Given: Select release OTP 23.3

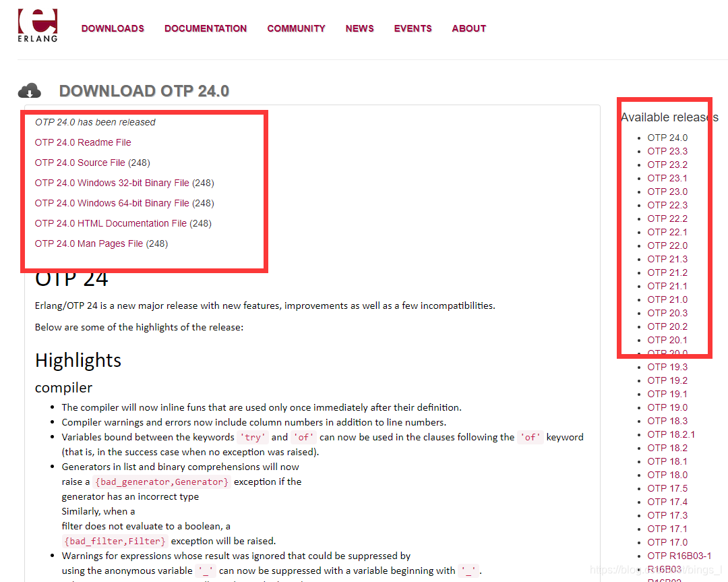Looking at the screenshot, I should (667, 152).
